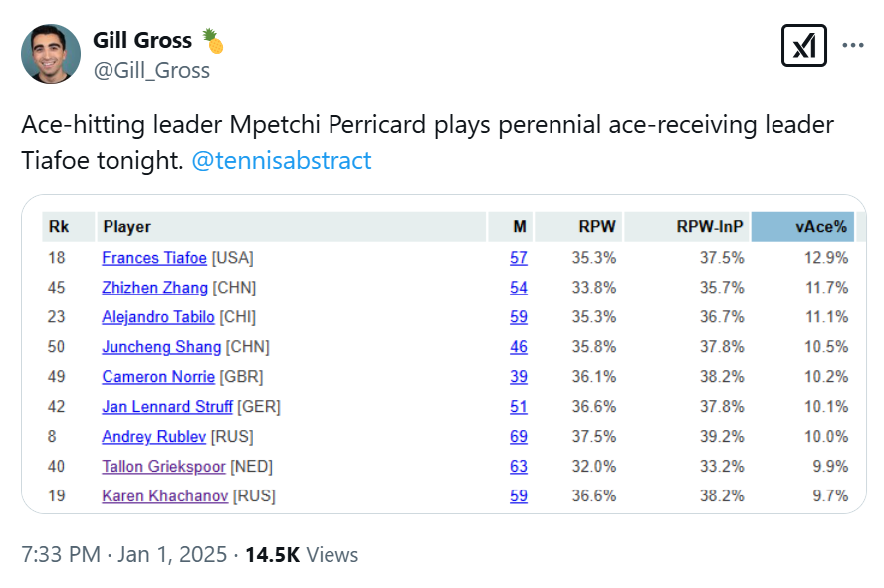
Task: Open the Cameron Norrie player link
Action: (158, 377)
